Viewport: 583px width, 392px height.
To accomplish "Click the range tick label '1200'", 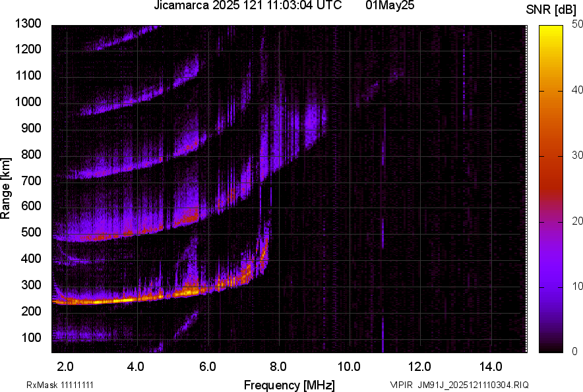I will [28, 49].
